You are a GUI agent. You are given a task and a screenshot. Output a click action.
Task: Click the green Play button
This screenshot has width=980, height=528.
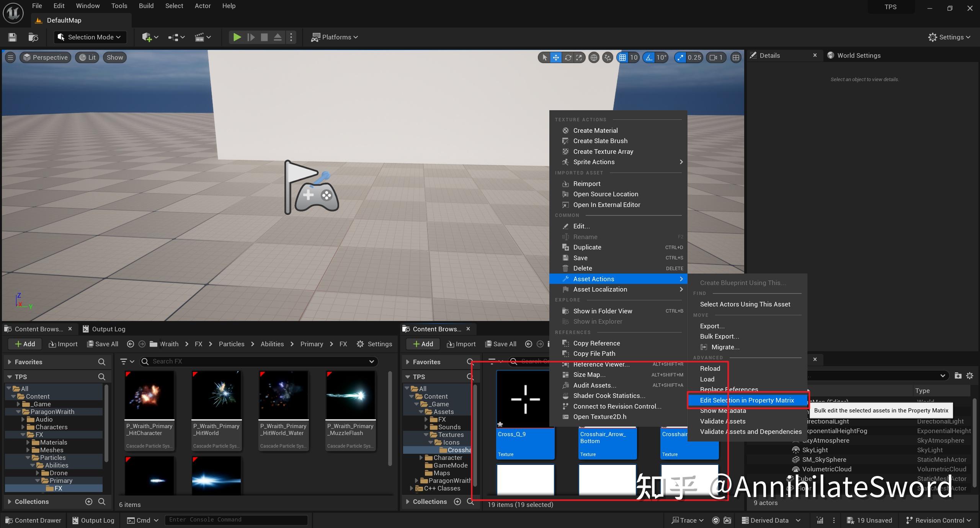[237, 37]
